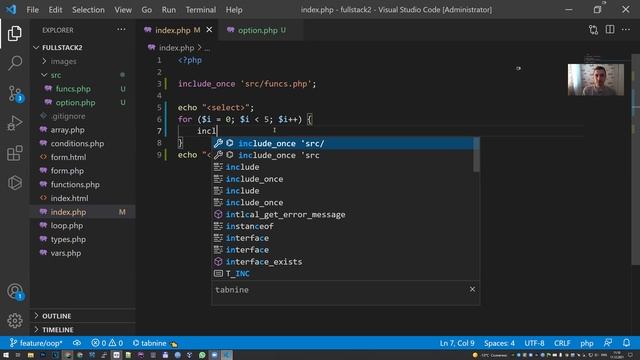Change encoding via UTF-8
Screen dimensions: 640x360
(x=534, y=343)
